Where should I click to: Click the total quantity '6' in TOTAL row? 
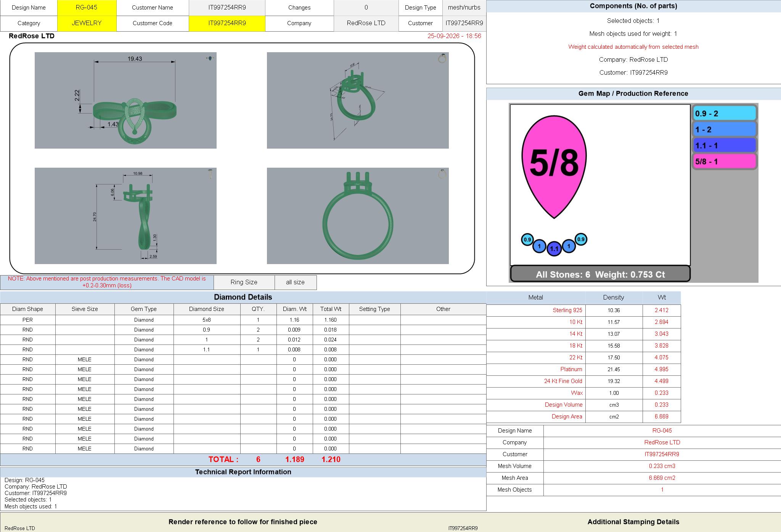(258, 460)
